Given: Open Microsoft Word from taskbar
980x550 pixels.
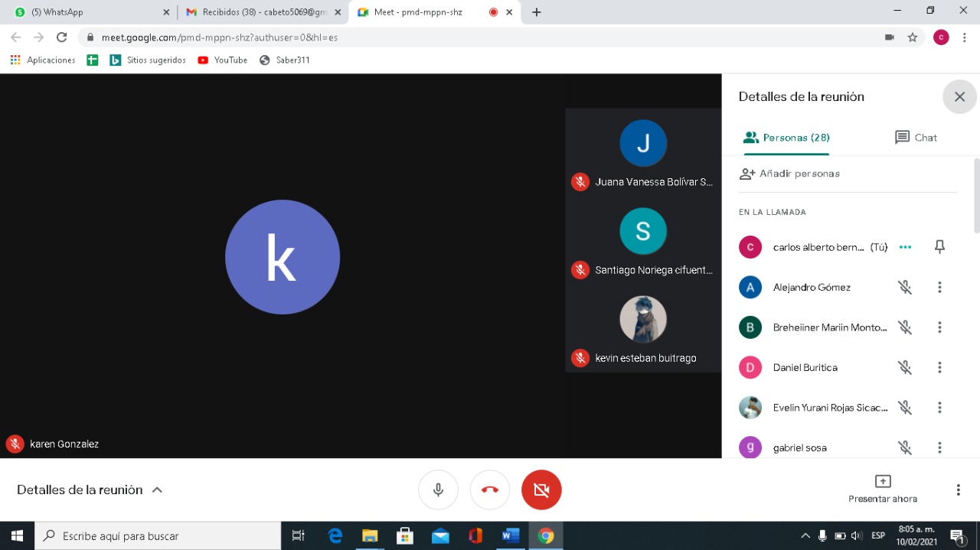Looking at the screenshot, I should click(510, 535).
